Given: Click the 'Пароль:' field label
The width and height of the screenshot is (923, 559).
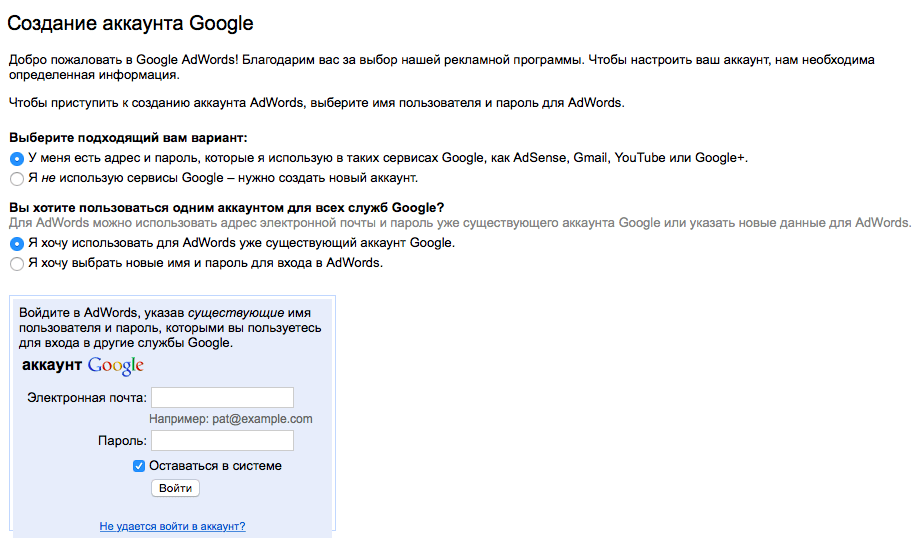Looking at the screenshot, I should pos(122,441).
